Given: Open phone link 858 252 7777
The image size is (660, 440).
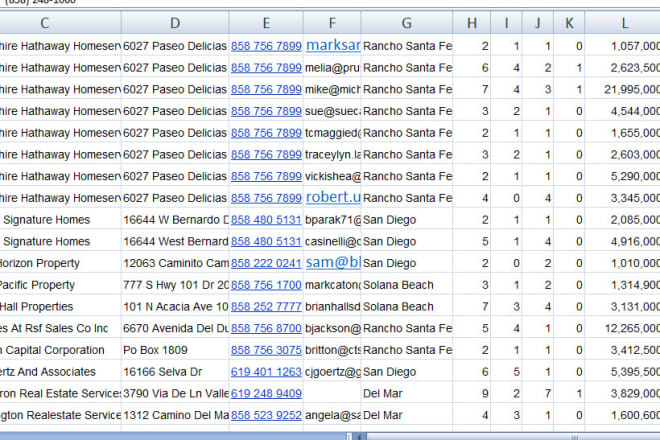Looking at the screenshot, I should 266,307.
